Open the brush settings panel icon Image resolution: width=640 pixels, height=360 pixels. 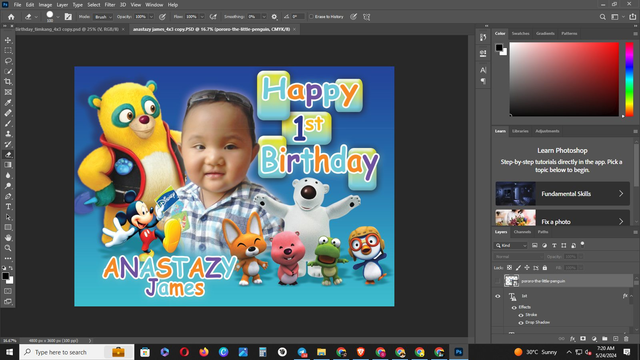point(68,17)
